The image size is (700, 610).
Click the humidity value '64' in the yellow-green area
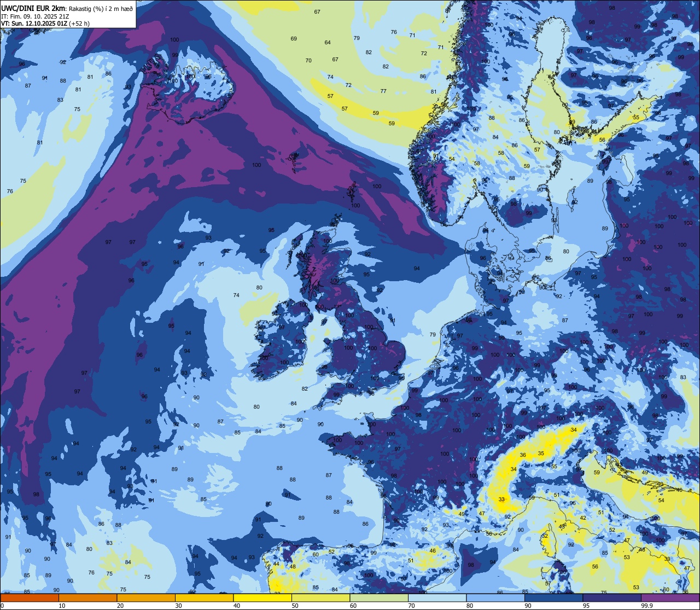pyautogui.click(x=328, y=43)
